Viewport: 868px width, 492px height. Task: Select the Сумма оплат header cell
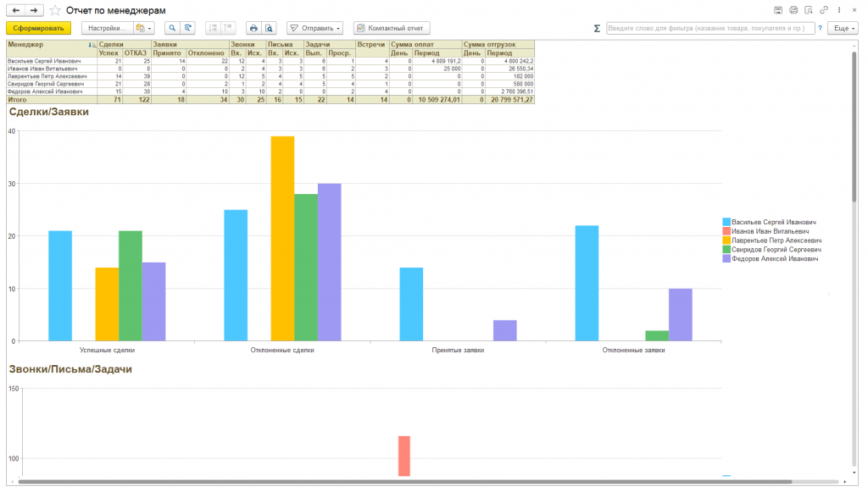click(x=426, y=44)
